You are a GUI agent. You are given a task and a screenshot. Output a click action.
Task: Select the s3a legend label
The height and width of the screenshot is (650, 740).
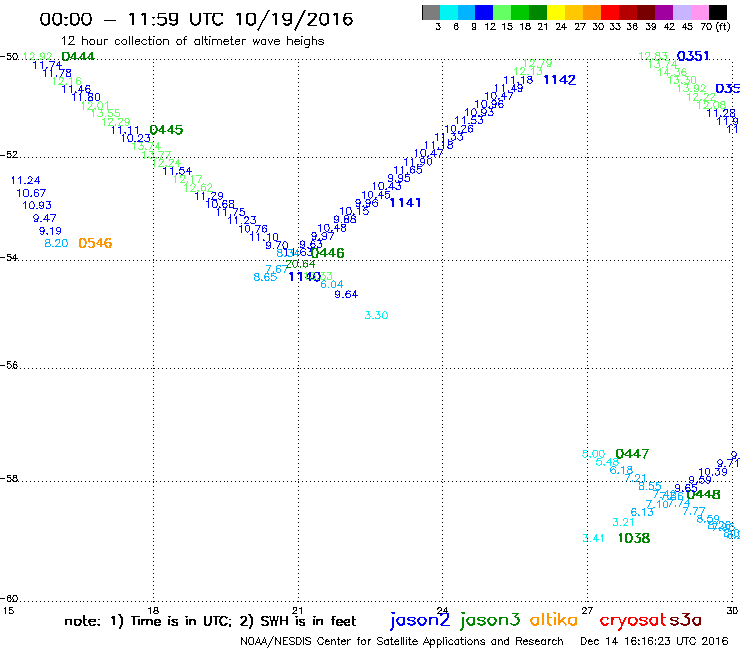[685, 620]
